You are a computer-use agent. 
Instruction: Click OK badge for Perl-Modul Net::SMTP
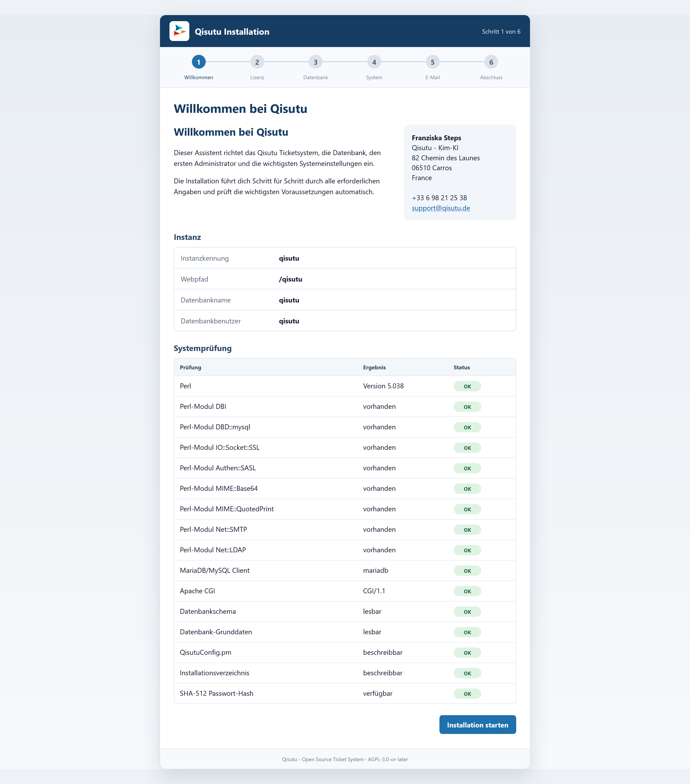pos(467,530)
